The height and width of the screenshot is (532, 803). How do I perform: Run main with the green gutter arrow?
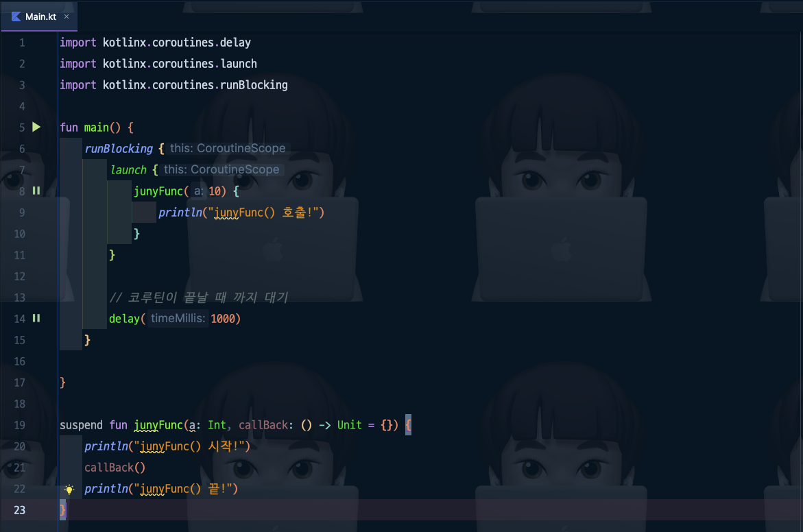(x=36, y=127)
